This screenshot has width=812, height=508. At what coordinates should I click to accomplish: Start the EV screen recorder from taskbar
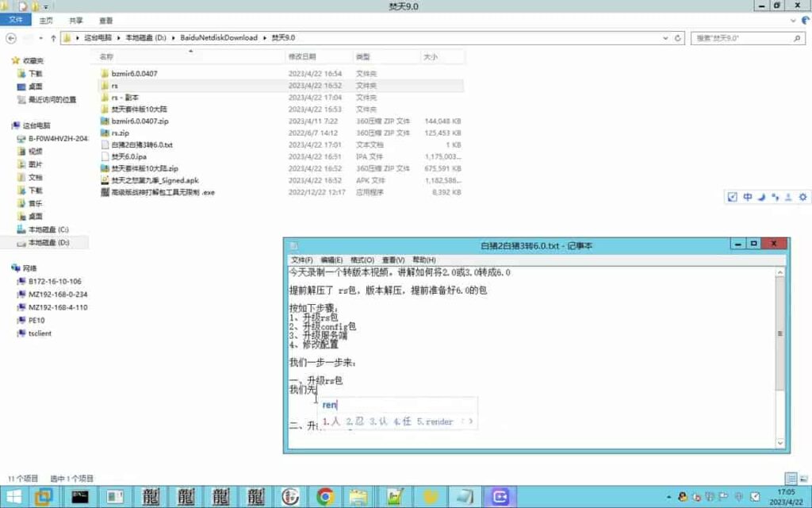(500, 496)
